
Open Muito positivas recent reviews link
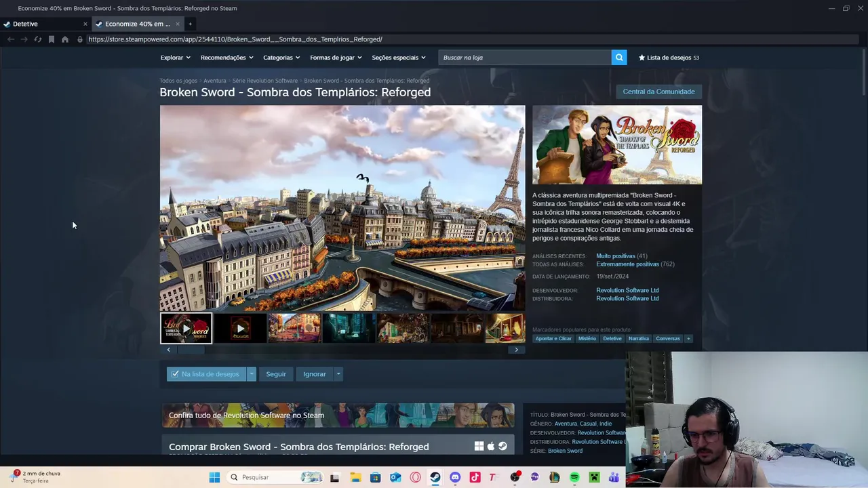616,256
